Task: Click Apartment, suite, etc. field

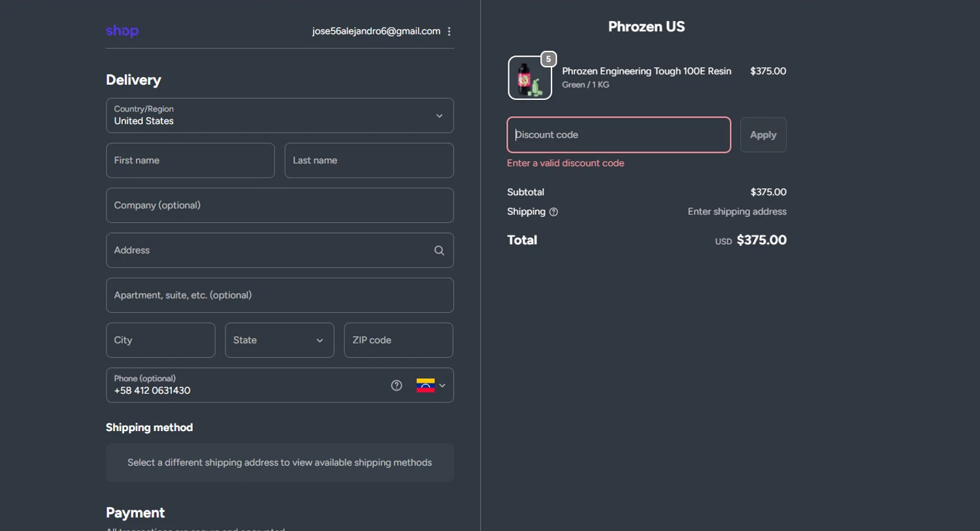Action: pyautogui.click(x=280, y=295)
